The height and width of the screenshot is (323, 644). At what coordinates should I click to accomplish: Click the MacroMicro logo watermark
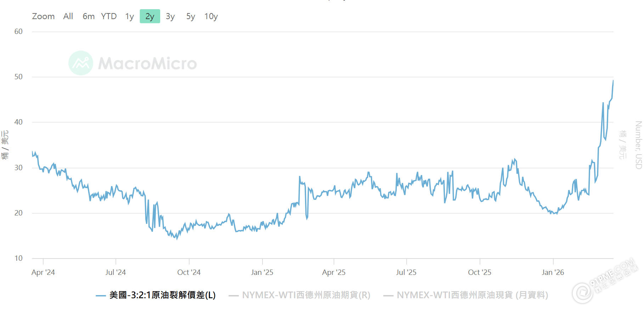click(x=133, y=63)
